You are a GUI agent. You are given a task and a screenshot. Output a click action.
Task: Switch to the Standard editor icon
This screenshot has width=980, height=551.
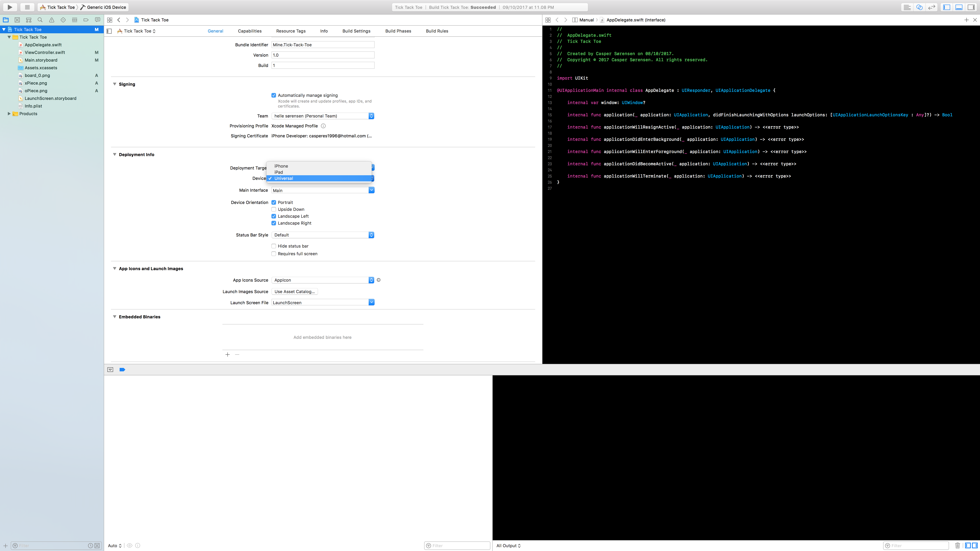pos(907,7)
